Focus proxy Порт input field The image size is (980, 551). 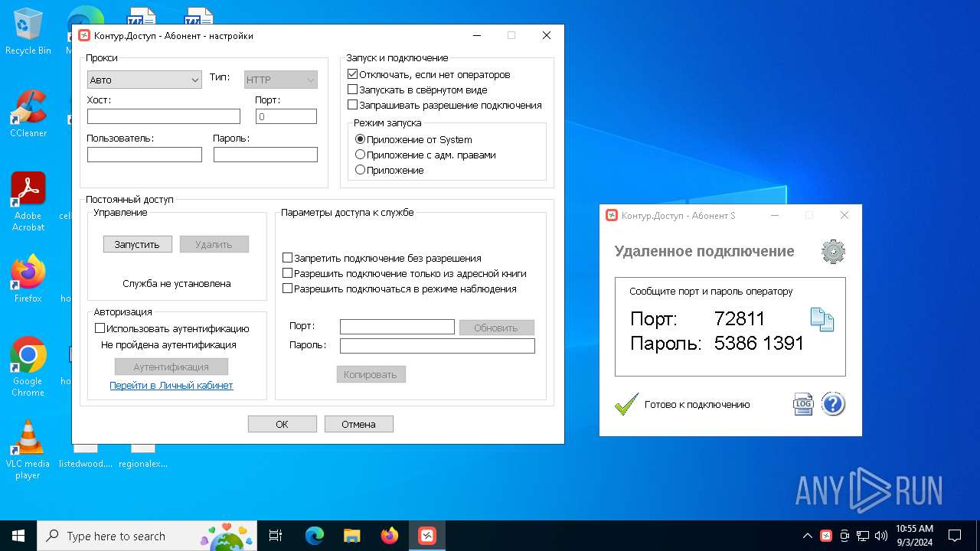(286, 116)
